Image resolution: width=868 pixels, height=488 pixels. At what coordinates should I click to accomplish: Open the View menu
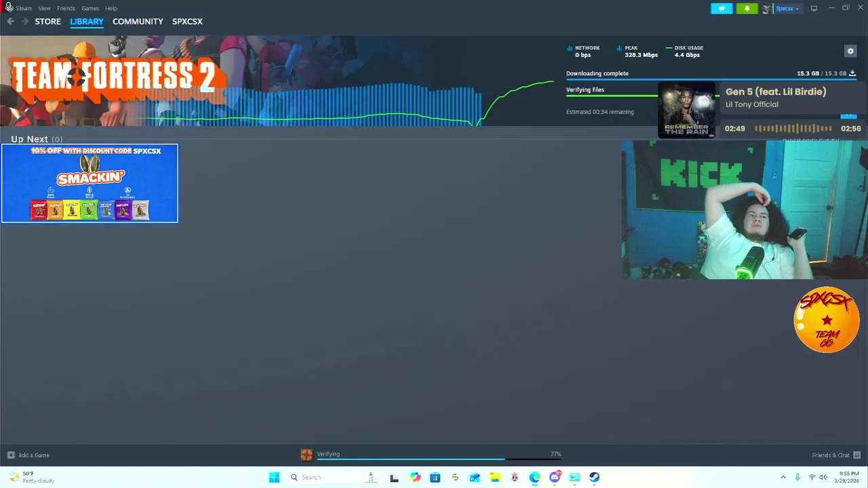[44, 8]
